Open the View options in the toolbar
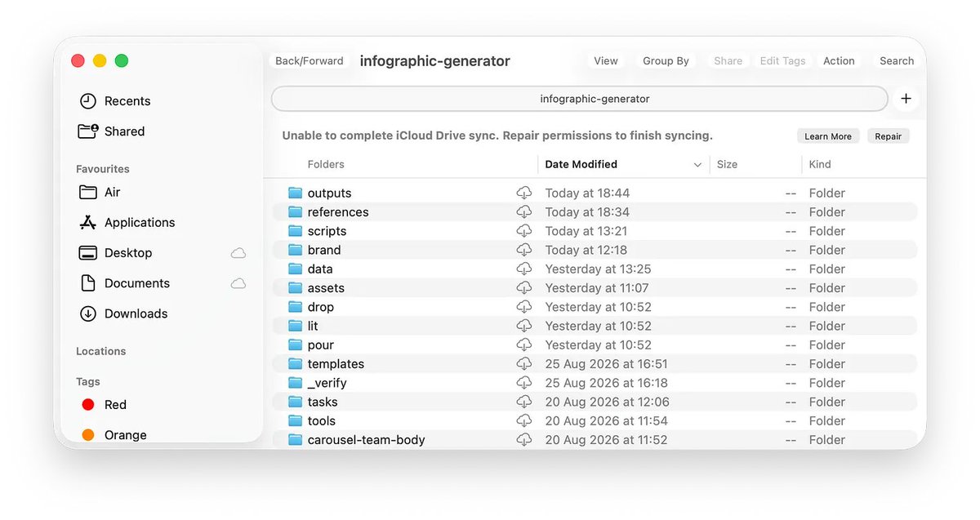The width and height of the screenshot is (980, 520). [x=606, y=60]
